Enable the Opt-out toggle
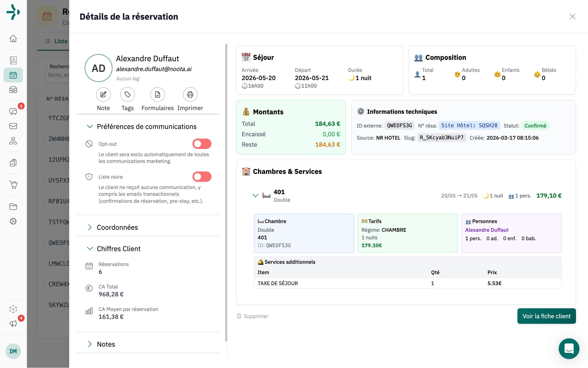The height and width of the screenshot is (368, 588). tap(202, 144)
